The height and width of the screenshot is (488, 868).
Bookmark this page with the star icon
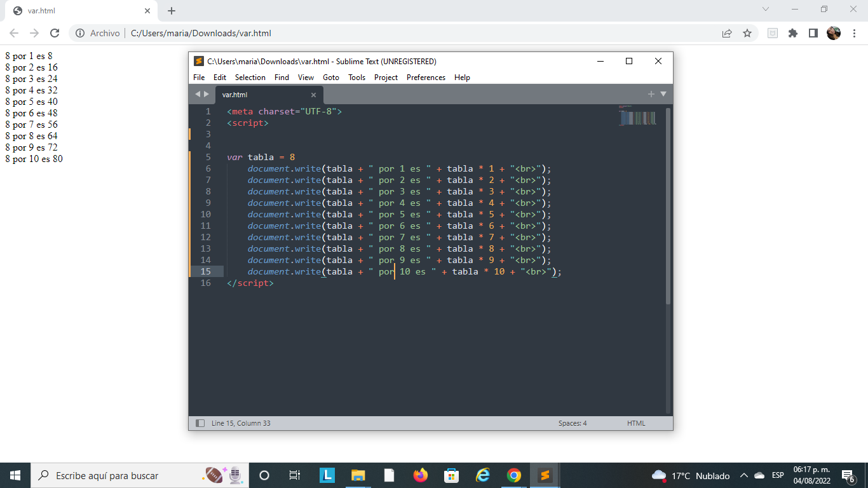747,33
